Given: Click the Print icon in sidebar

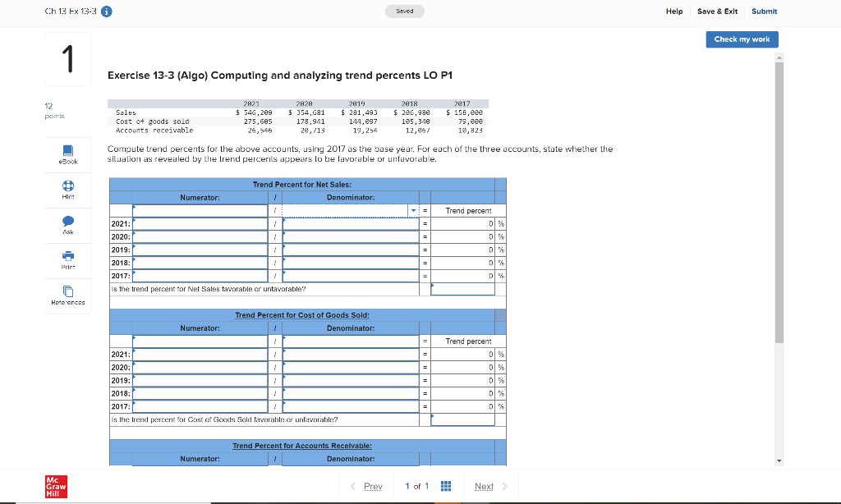Looking at the screenshot, I should [68, 256].
